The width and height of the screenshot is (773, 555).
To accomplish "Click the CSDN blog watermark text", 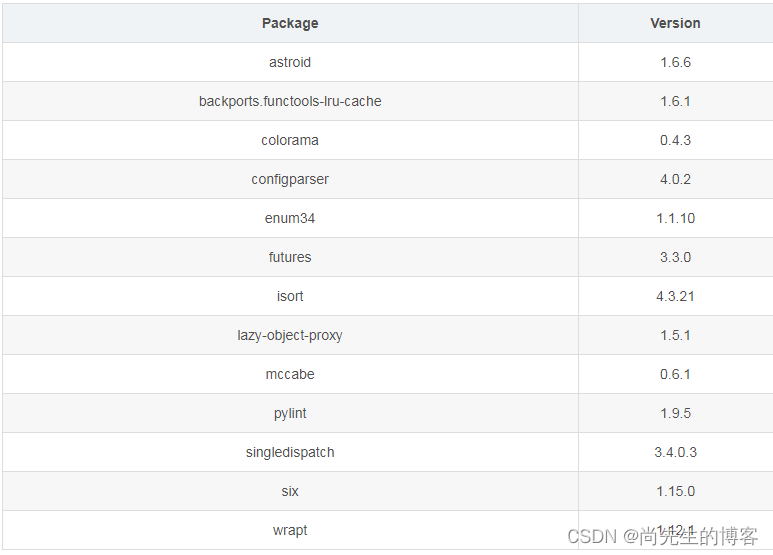I will tap(662, 536).
